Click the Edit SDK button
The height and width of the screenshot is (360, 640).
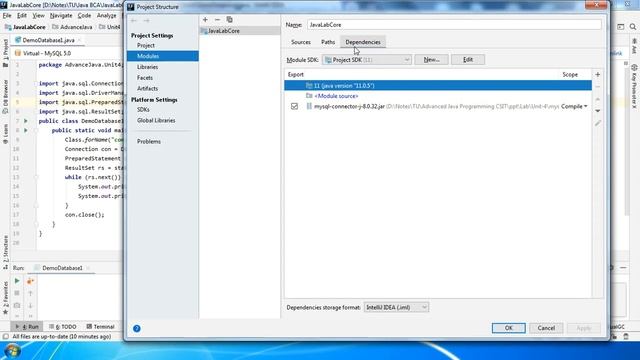[468, 60]
